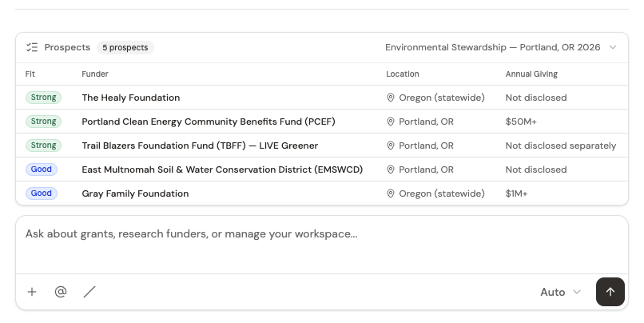The height and width of the screenshot is (323, 644).
Task: Open East Multnomah Soil & Water Conservation District
Action: click(222, 169)
